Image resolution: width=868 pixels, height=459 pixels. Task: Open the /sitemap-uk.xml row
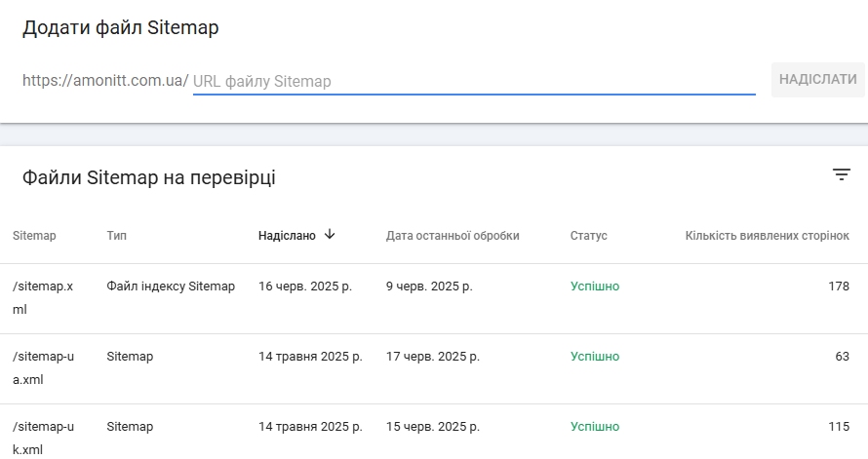434,432
